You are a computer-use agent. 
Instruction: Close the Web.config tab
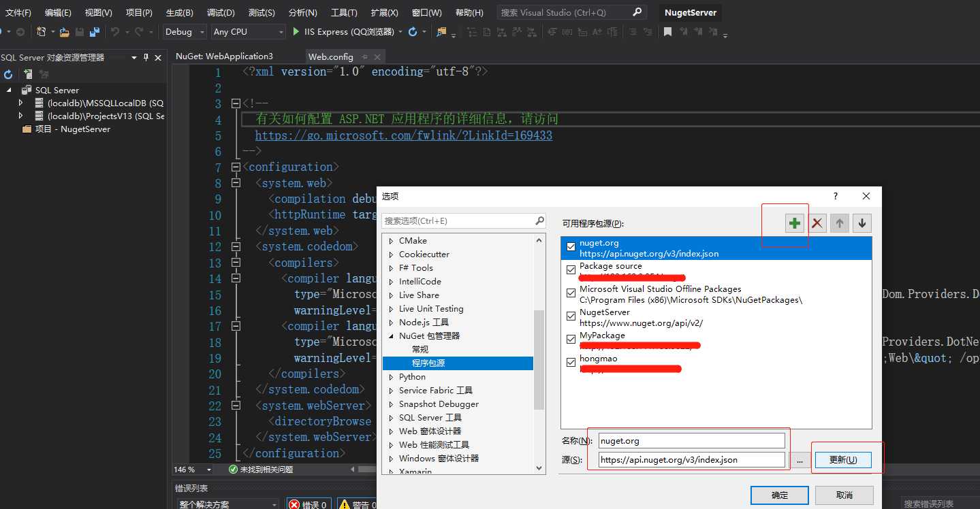point(377,56)
